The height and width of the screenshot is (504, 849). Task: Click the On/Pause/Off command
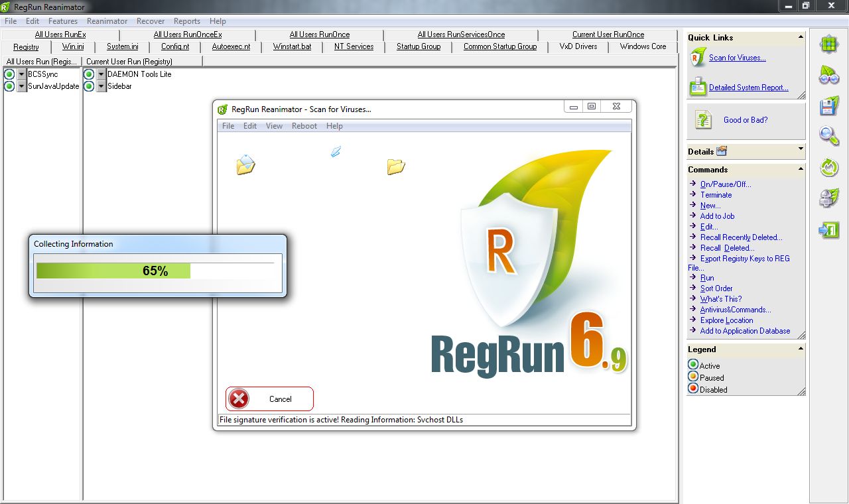[726, 184]
